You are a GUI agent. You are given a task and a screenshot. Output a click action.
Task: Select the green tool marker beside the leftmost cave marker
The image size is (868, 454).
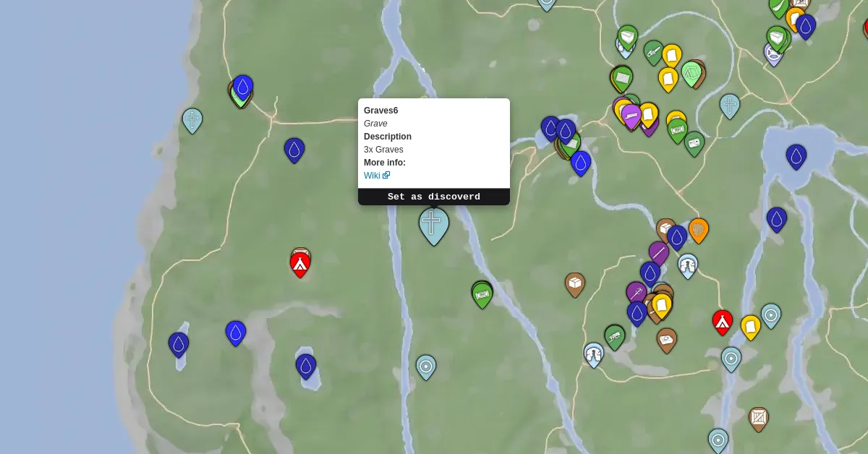615,337
